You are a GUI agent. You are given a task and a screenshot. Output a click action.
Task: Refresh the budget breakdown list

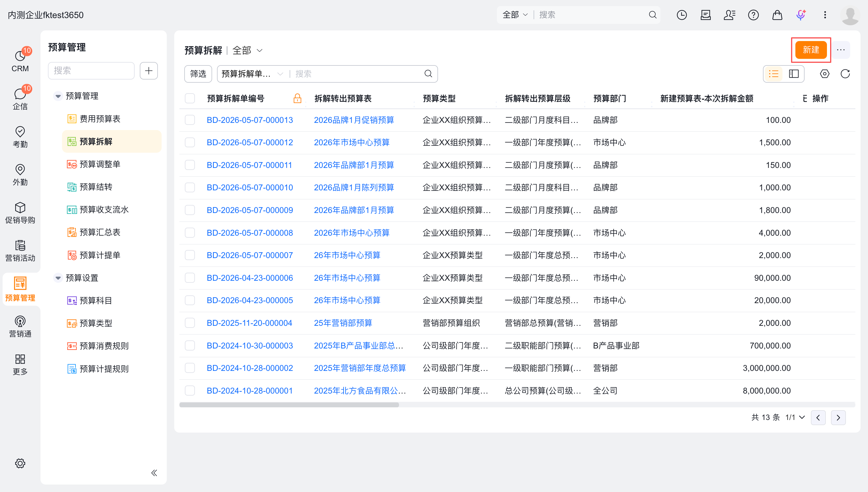(x=845, y=74)
